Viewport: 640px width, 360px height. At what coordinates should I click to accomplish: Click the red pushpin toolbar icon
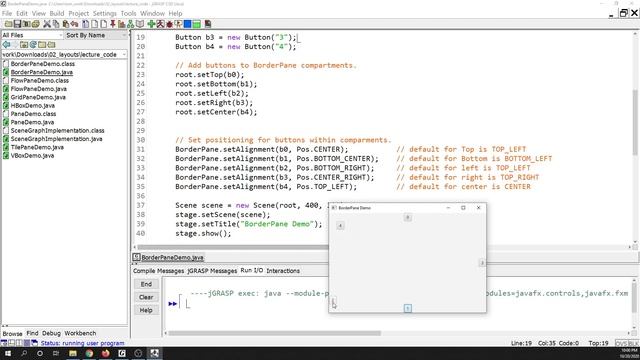[113, 24]
